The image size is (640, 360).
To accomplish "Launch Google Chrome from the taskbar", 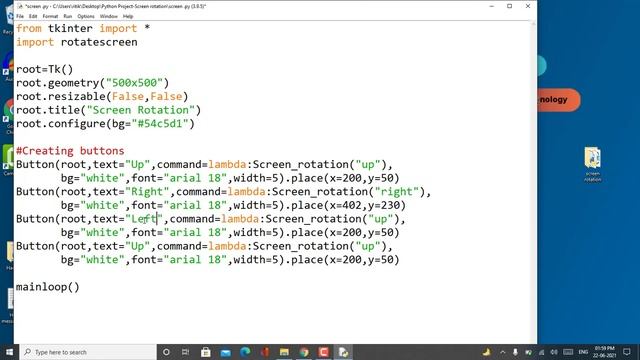I will (x=304, y=352).
